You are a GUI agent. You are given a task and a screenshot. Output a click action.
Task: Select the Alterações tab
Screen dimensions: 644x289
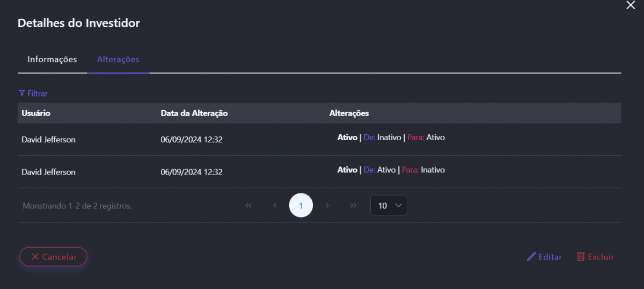coord(118,60)
